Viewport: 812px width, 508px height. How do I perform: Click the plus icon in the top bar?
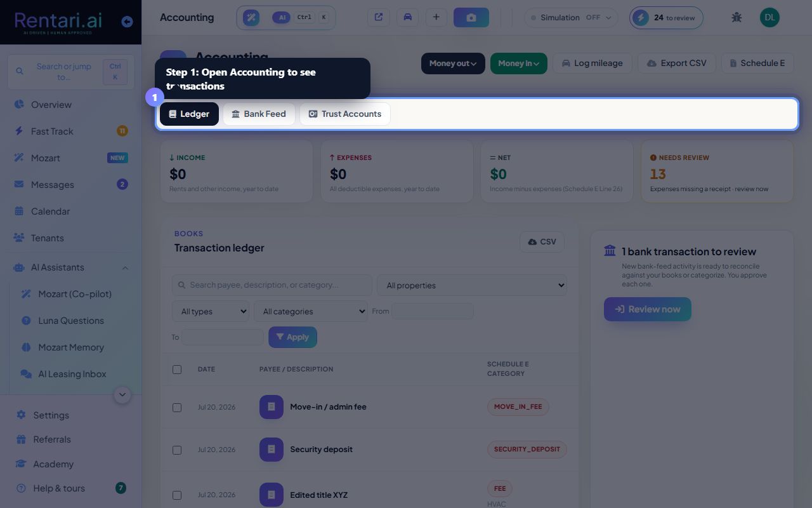point(436,17)
